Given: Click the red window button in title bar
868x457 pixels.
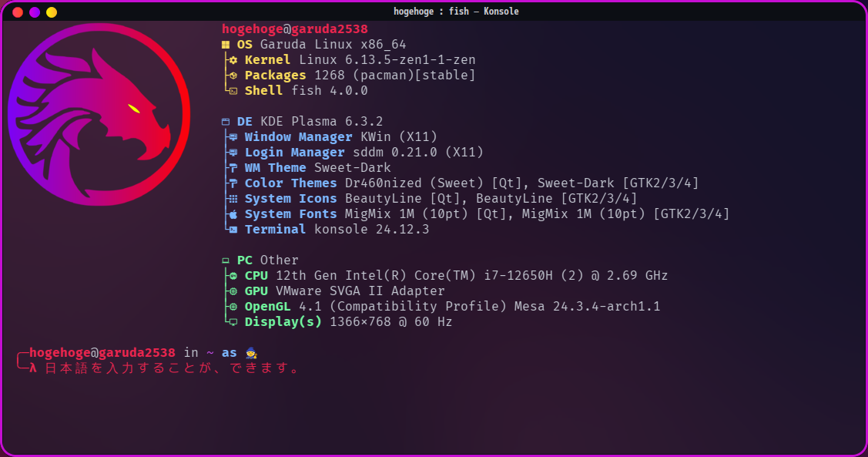Looking at the screenshot, I should pyautogui.click(x=18, y=12).
